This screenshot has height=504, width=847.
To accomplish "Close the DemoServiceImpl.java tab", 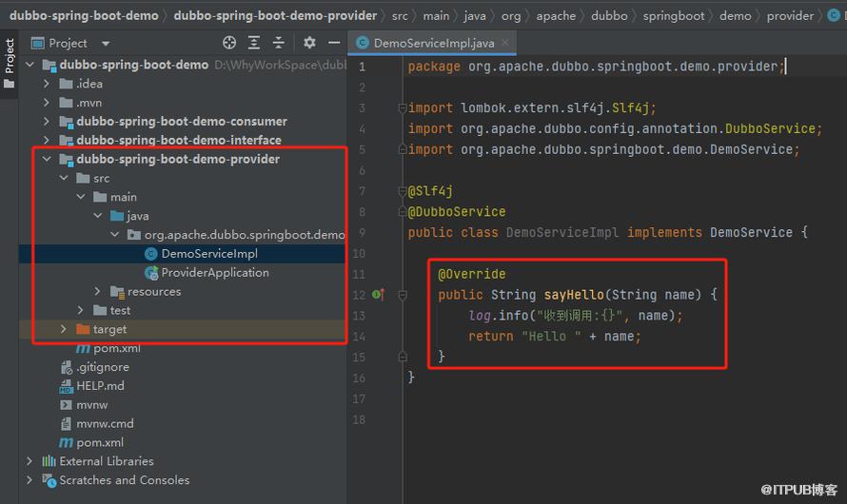I will point(505,42).
